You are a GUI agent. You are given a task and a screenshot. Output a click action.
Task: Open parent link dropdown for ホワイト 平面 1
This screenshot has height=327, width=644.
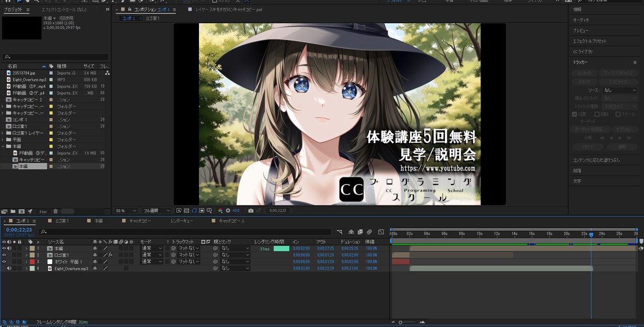(235, 262)
